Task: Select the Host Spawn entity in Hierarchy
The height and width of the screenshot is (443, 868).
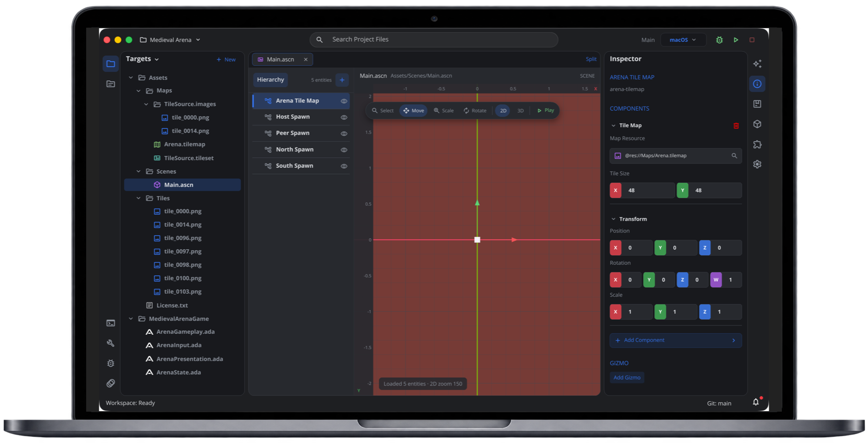Action: (301, 117)
